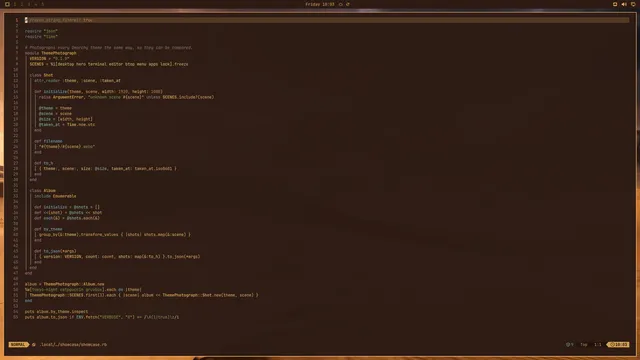Click the VERSION constant line
The height and width of the screenshot is (360, 640).
click(x=49, y=59)
